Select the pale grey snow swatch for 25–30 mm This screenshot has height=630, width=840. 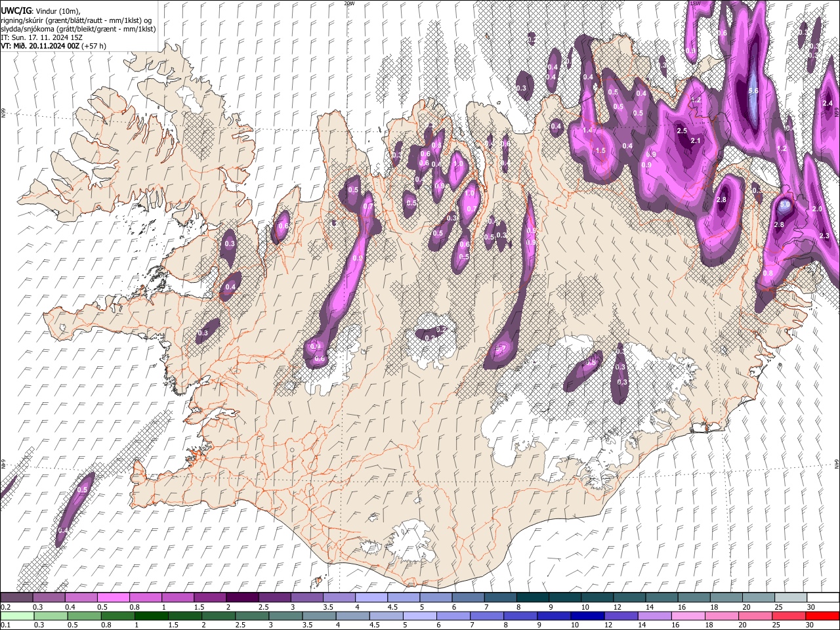tap(790, 597)
